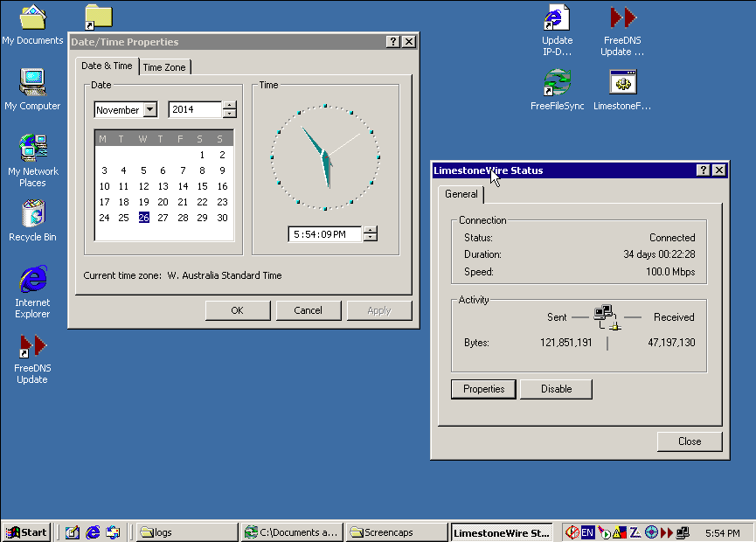Click the Show Desktop quick launch icon

click(73, 532)
